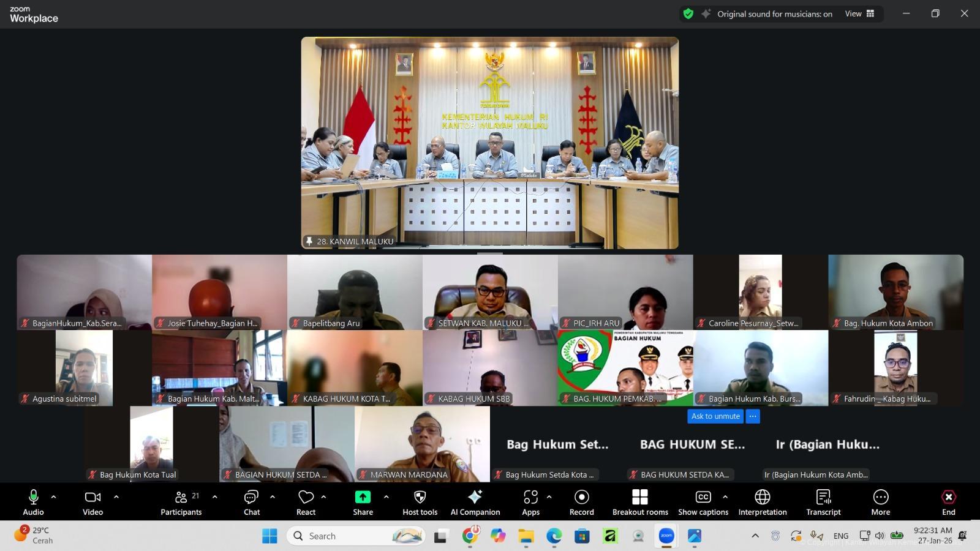
Task: Open Host tools shield icon
Action: point(420,497)
